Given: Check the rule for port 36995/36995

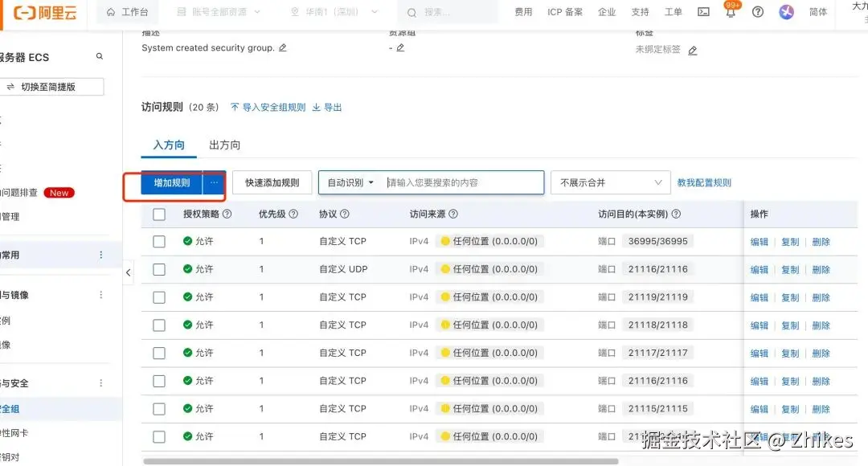Looking at the screenshot, I should tap(159, 241).
